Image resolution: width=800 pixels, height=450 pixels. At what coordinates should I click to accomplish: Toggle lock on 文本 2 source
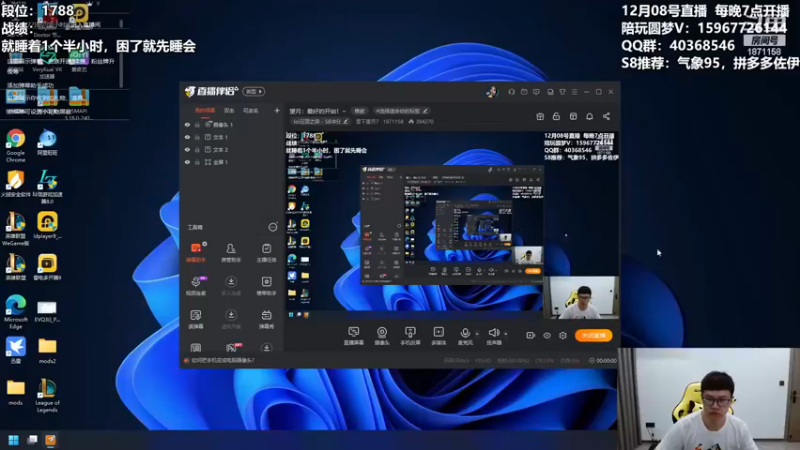click(197, 149)
